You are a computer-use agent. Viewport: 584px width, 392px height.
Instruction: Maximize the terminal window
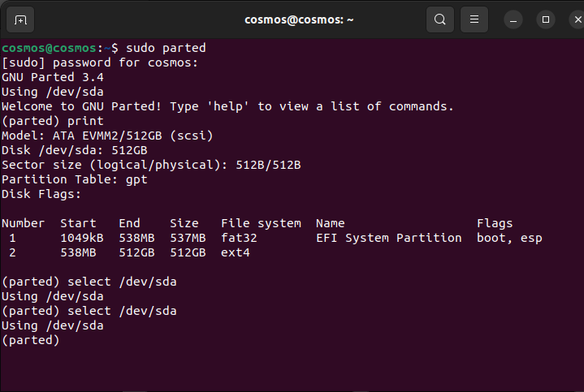pos(546,19)
